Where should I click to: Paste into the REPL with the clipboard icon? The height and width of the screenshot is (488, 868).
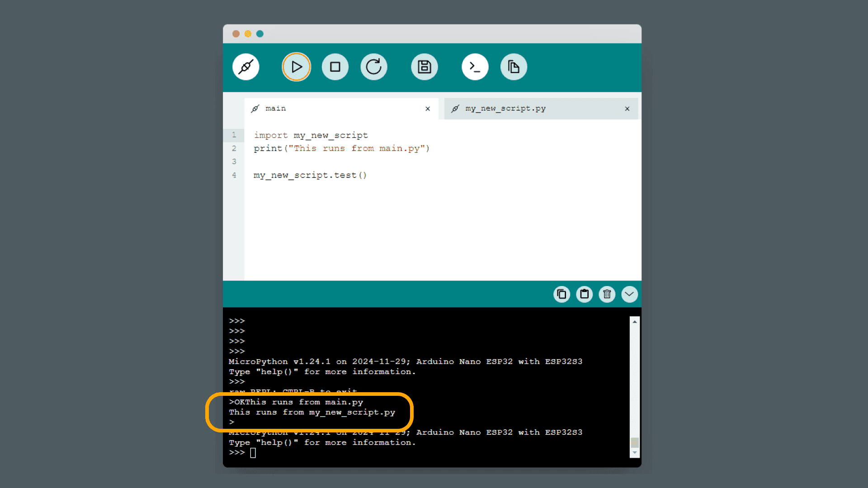[x=584, y=294]
